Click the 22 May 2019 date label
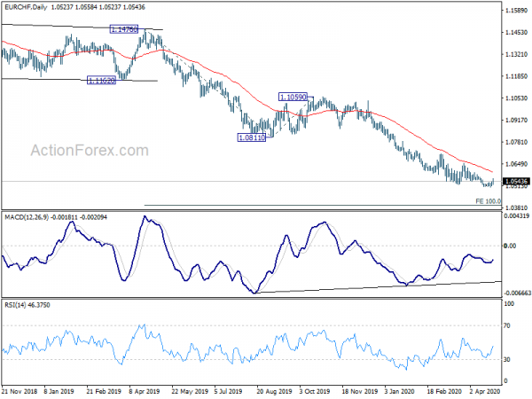Screen dimensions: 532x399 190,391
